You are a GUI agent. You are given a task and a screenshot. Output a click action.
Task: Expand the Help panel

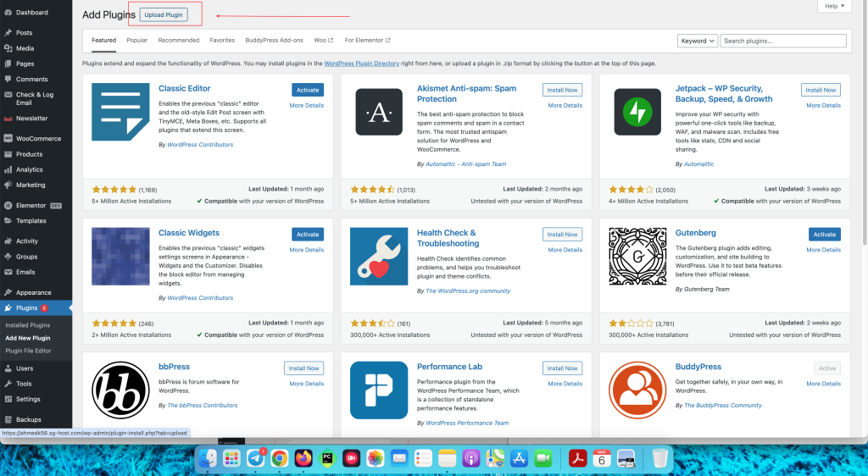834,6
